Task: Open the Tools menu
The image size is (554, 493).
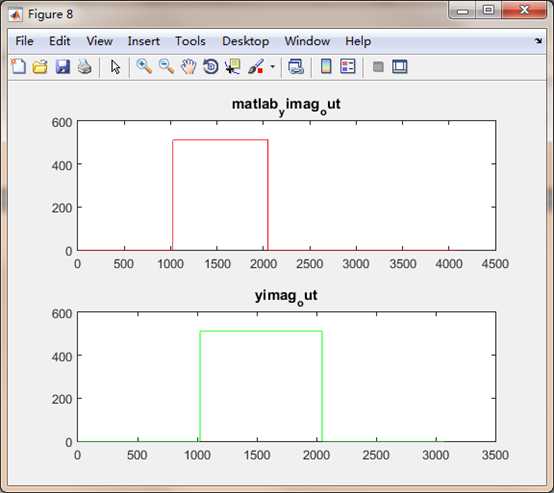Action: coord(190,41)
